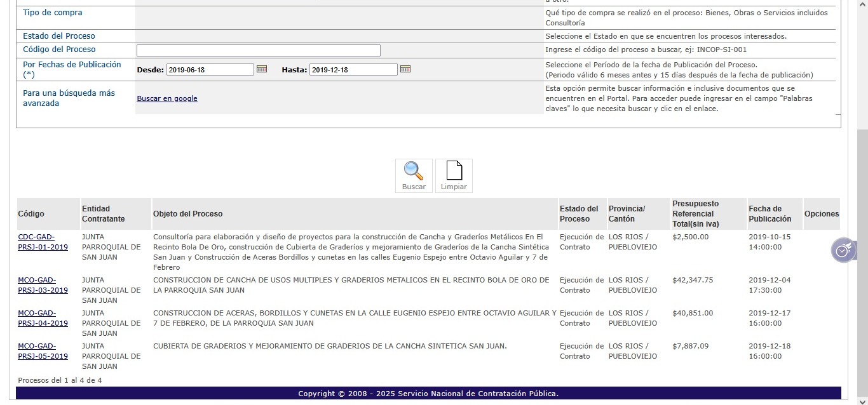Open the Hasta date calendar icon
Image resolution: width=868 pixels, height=405 pixels.
click(405, 69)
